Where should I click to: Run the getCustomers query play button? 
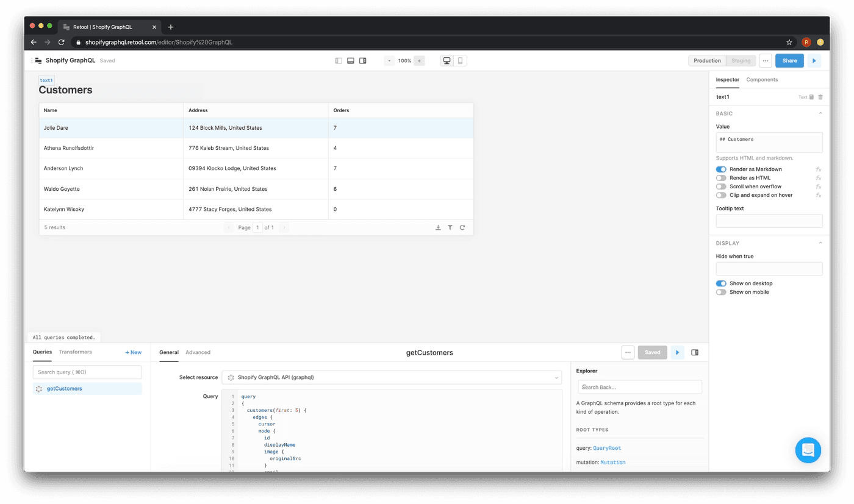(x=677, y=352)
